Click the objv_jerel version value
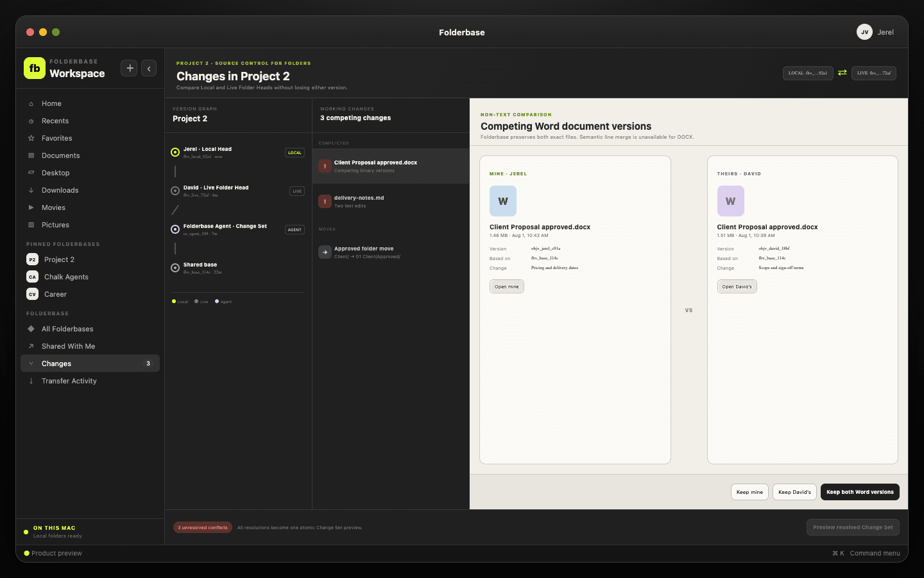Viewport: 924px width, 578px height. (545, 249)
